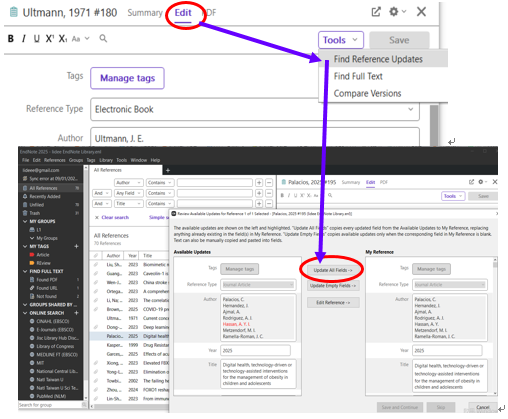Collapse the MY GROUPS section
Image resolution: width=508 pixels, height=419 pixels.
25,221
